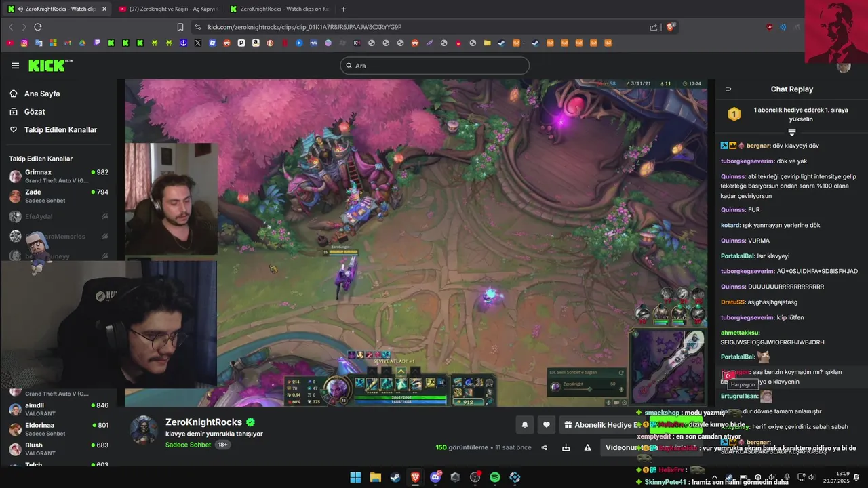Reload the page in browser
This screenshot has width=868, height=488.
point(37,27)
